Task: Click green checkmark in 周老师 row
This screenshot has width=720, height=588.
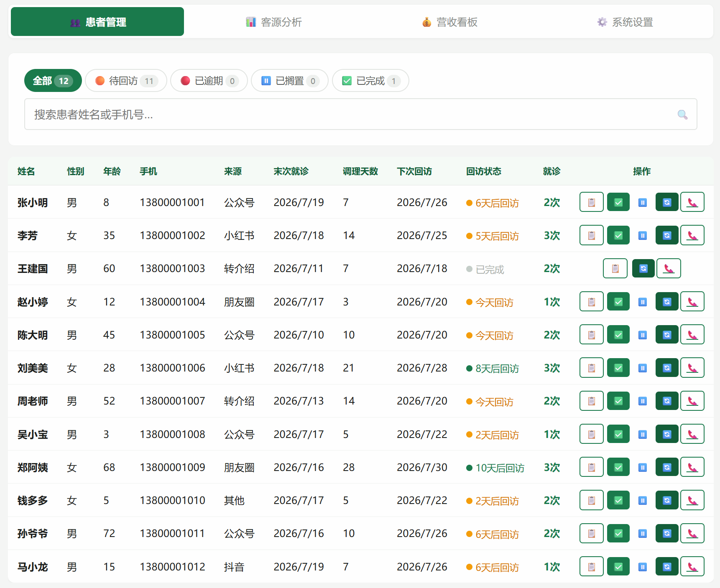Action: click(618, 401)
